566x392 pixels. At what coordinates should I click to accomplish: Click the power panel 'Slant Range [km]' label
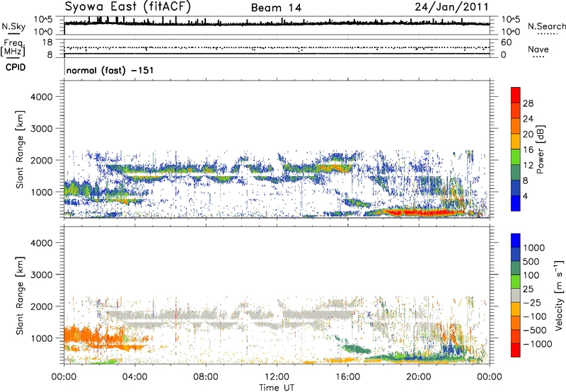(x=20, y=149)
